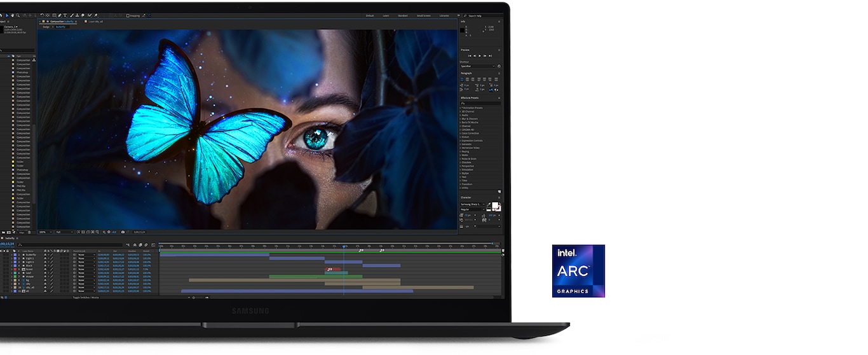Click label color swatch of forest layer
Image resolution: width=868 pixels, height=355 pixels.
pyautogui.click(x=15, y=269)
